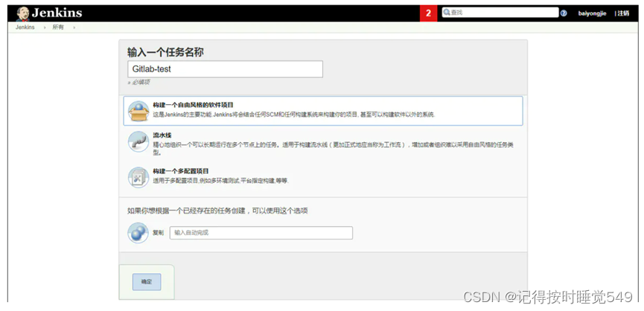Viewport: 644px width, 311px height.
Task: Click the freestyle project description text
Action: coord(294,115)
